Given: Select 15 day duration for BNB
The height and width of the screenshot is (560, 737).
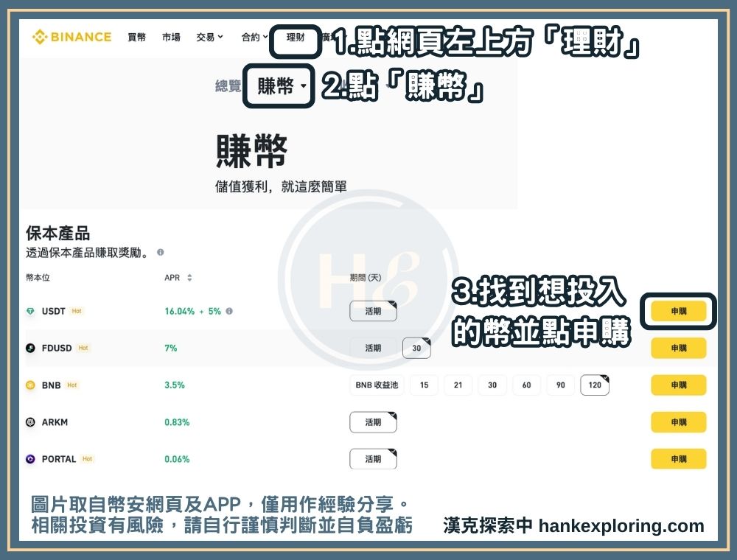Looking at the screenshot, I should pyautogui.click(x=424, y=385).
